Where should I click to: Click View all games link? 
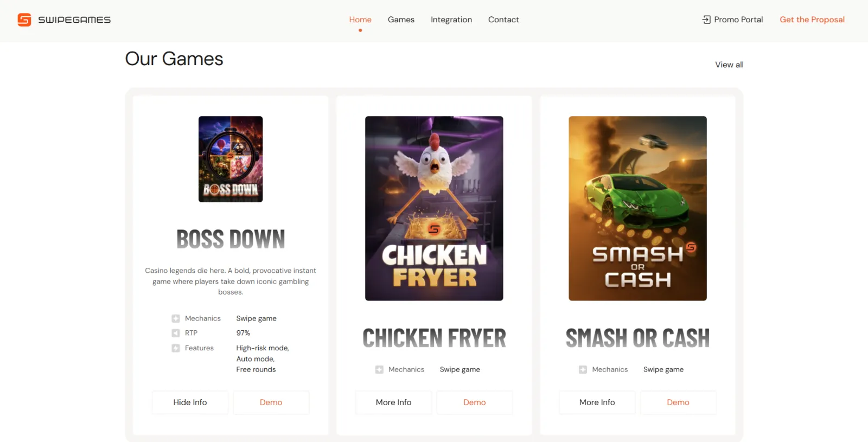(x=729, y=65)
